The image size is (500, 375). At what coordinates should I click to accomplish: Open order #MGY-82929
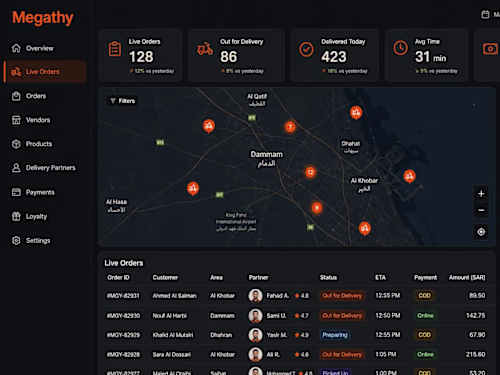tap(123, 335)
